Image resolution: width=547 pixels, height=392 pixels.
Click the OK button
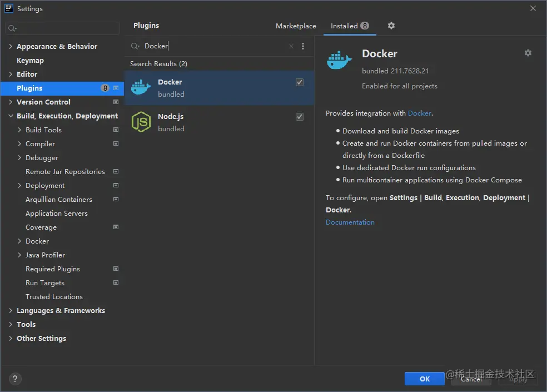(x=425, y=379)
